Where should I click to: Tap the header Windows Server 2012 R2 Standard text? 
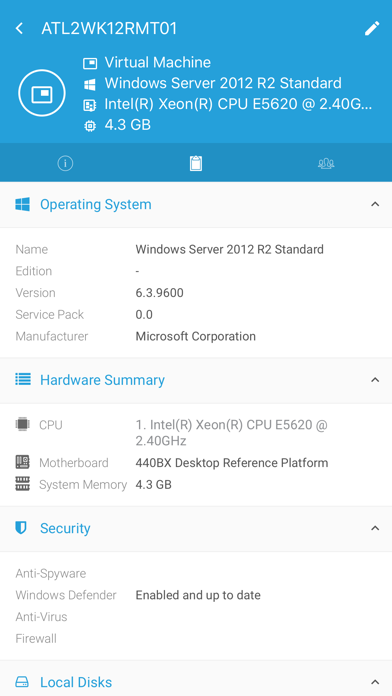coord(223,83)
